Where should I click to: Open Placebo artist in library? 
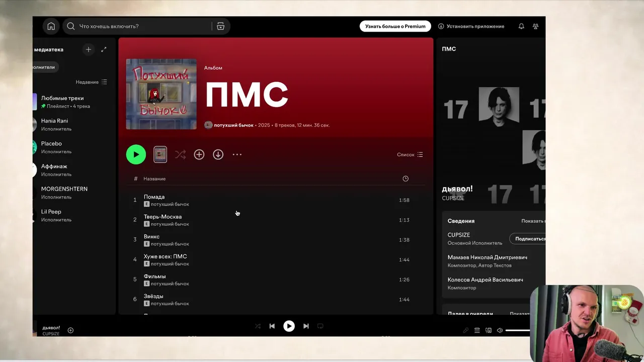point(74,147)
